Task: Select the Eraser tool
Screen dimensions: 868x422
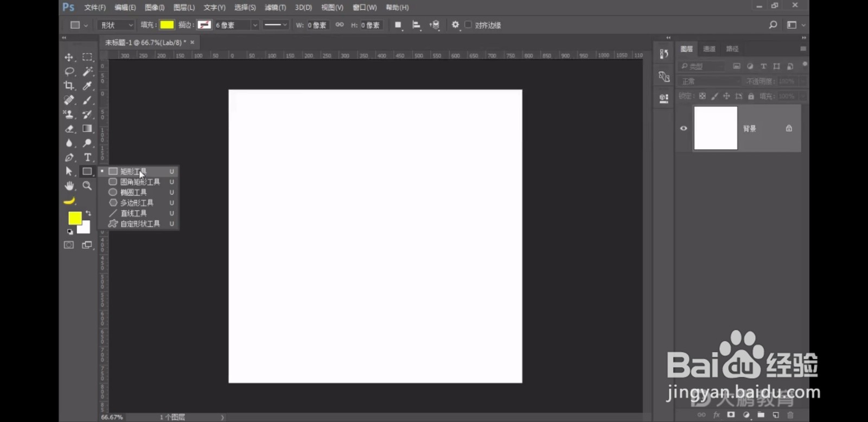Action: tap(69, 129)
